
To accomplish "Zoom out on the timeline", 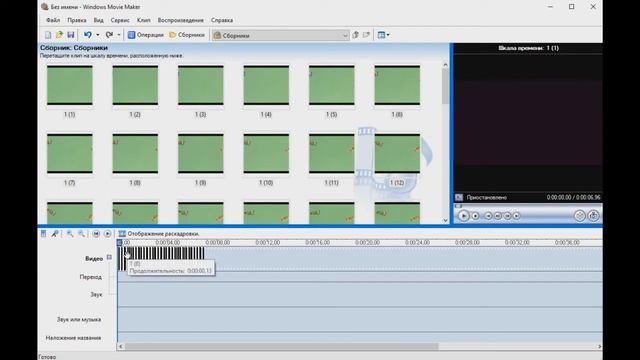I will coord(81,233).
